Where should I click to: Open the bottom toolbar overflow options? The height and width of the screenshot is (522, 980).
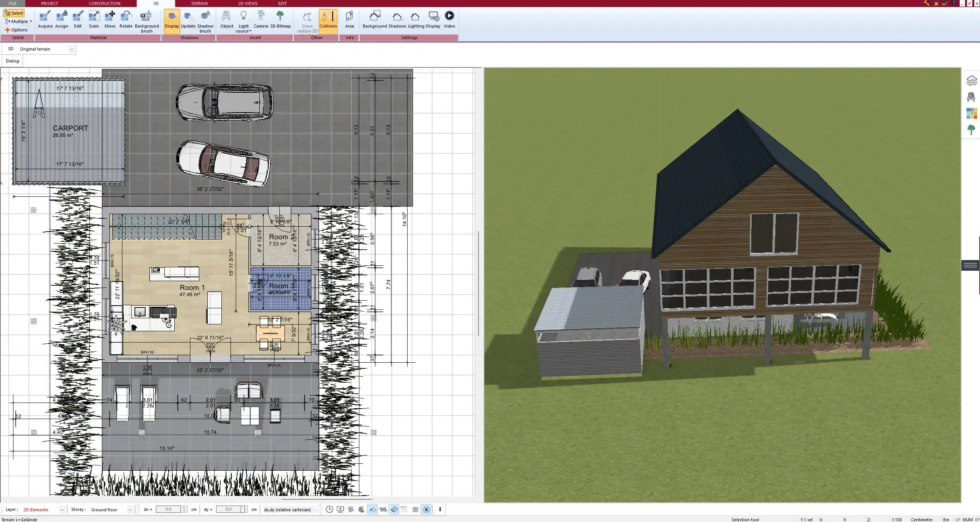440,509
